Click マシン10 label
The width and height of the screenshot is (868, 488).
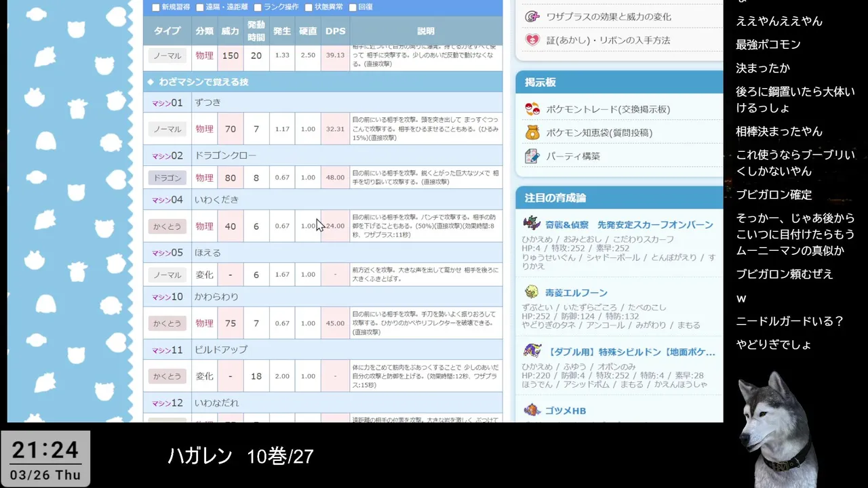point(167,296)
